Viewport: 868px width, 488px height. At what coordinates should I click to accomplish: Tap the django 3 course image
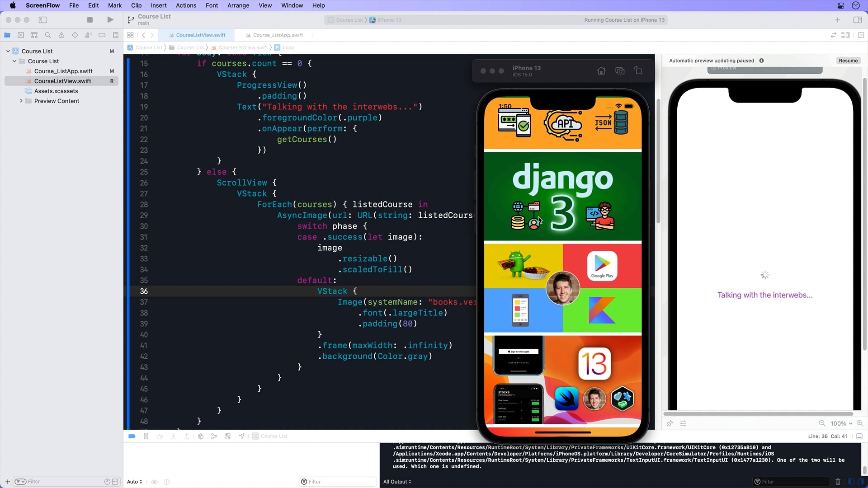click(x=563, y=196)
